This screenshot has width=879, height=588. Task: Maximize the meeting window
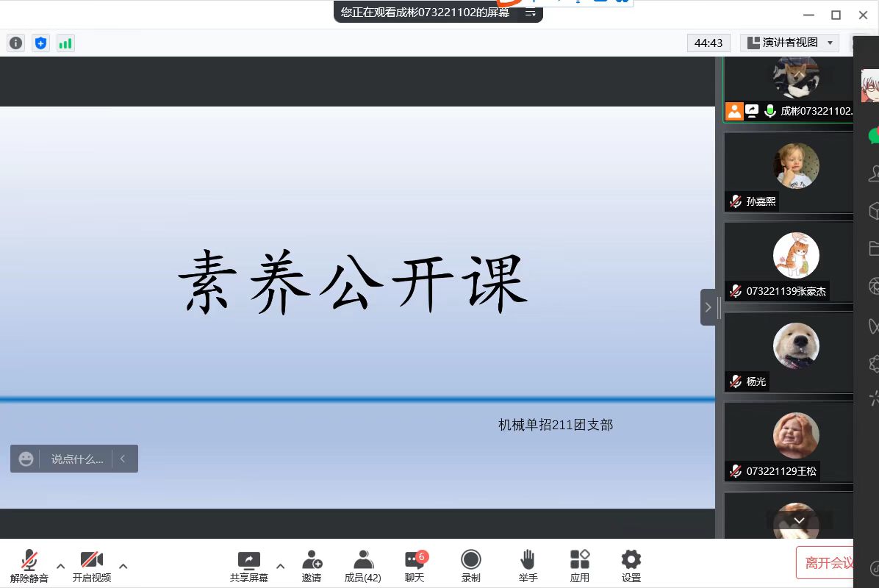click(836, 15)
